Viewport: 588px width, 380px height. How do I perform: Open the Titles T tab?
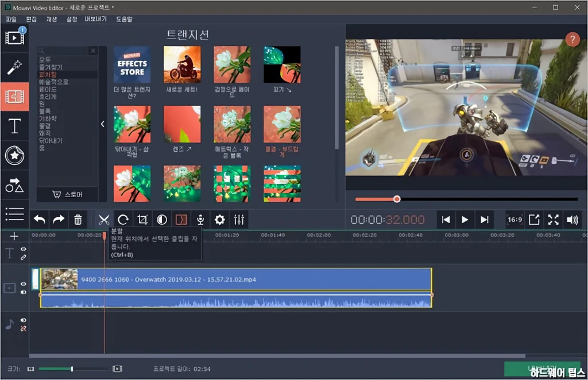[14, 126]
